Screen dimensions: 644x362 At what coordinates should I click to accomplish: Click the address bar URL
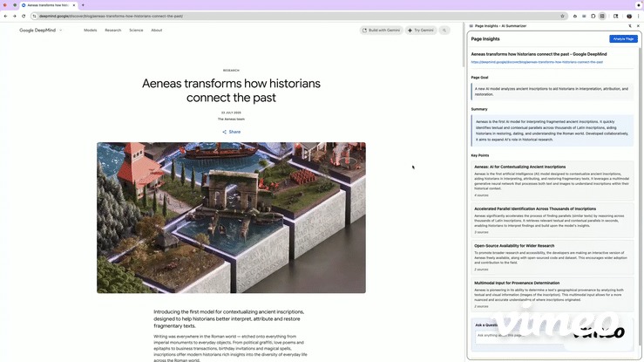(111, 16)
